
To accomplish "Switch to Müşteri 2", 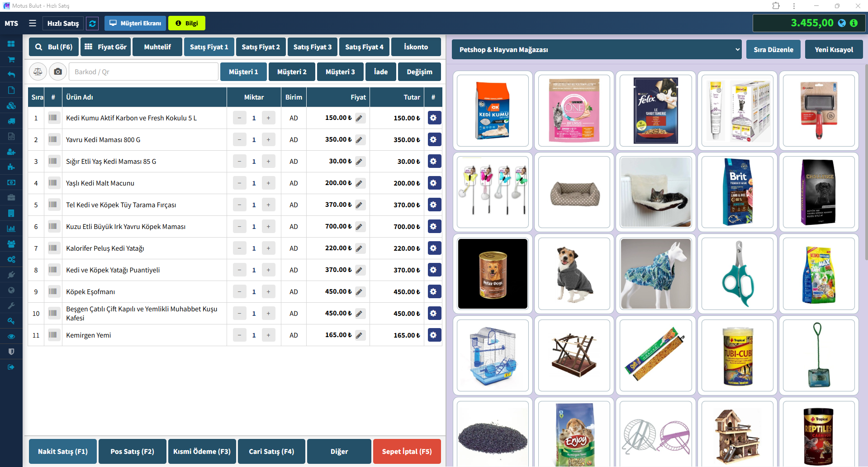I will (x=292, y=71).
